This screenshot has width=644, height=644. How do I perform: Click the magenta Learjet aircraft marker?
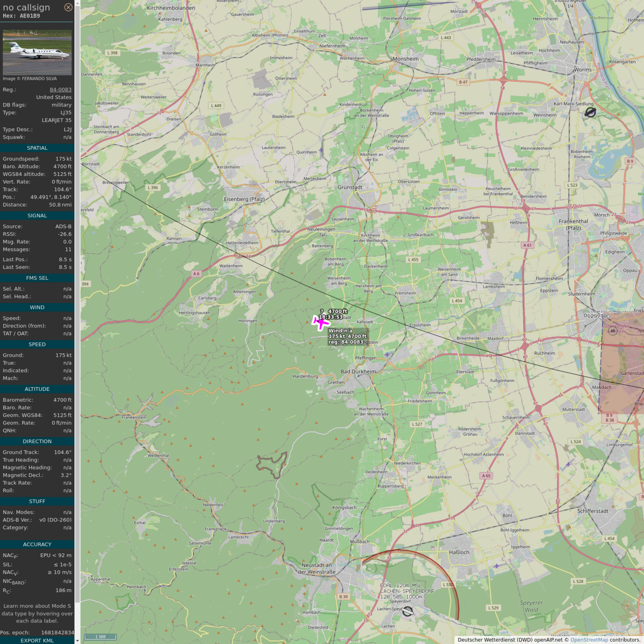tap(320, 322)
